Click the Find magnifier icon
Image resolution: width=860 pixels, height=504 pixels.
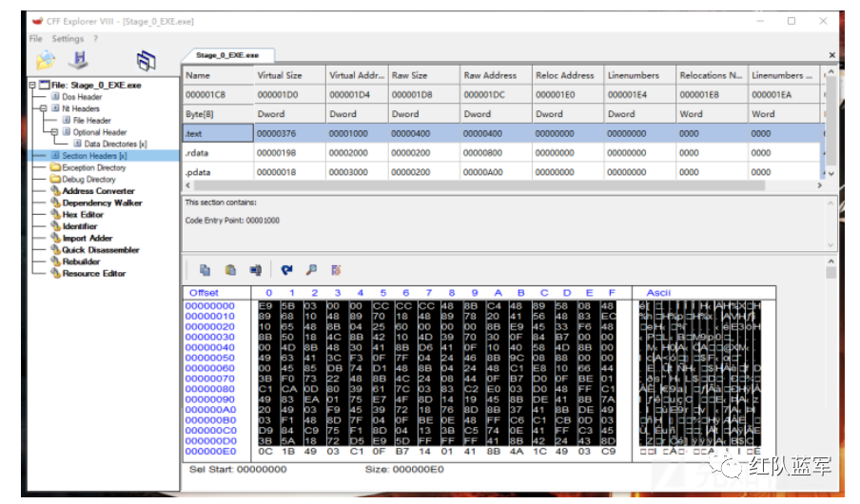311,270
